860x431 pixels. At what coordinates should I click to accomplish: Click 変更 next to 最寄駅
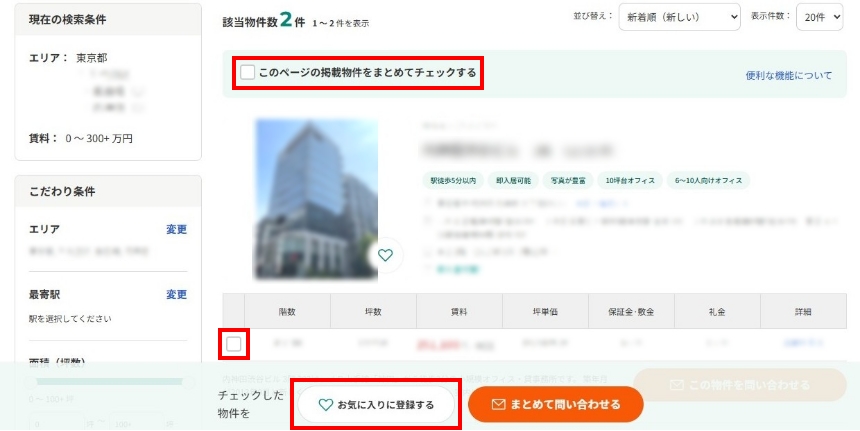point(176,295)
